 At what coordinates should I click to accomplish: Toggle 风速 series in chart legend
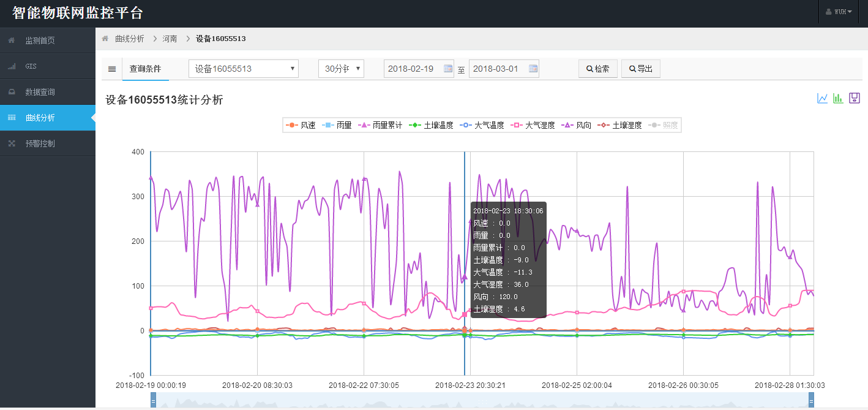301,125
